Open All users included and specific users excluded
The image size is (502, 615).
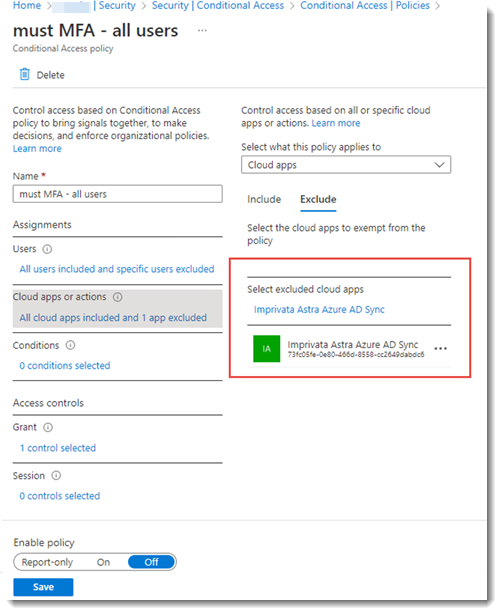point(117,269)
